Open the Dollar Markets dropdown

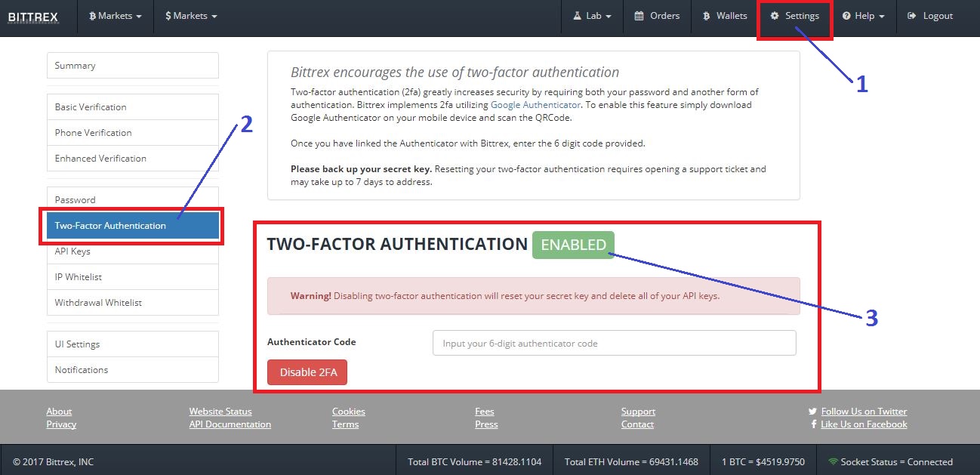[x=191, y=16]
